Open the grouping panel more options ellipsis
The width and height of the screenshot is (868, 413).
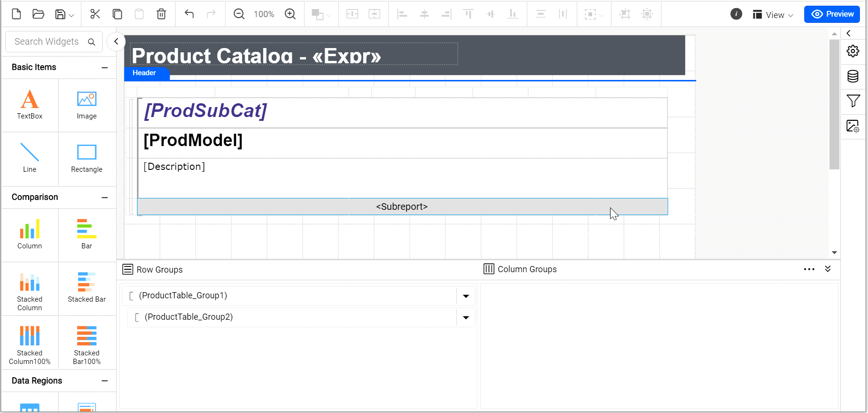[809, 269]
